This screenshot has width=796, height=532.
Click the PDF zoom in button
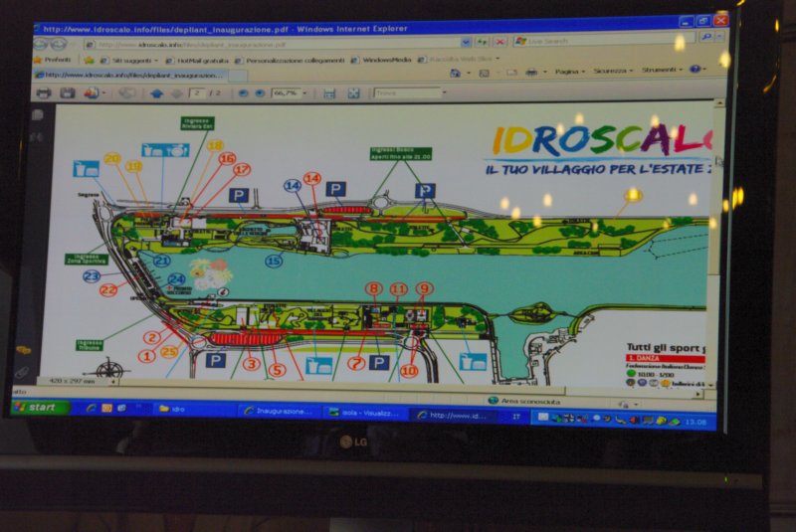coord(260,93)
